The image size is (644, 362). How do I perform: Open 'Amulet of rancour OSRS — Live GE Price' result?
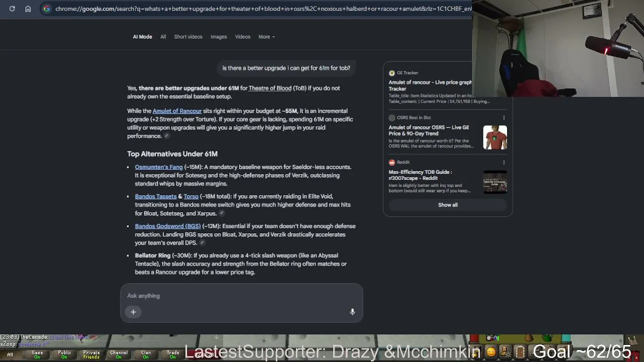(x=429, y=131)
